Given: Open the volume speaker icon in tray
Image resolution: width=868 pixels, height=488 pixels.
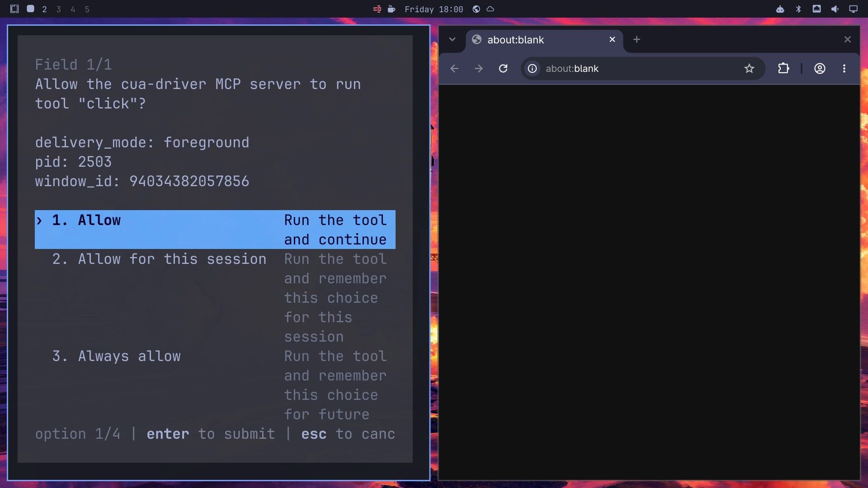Looking at the screenshot, I should pos(835,9).
